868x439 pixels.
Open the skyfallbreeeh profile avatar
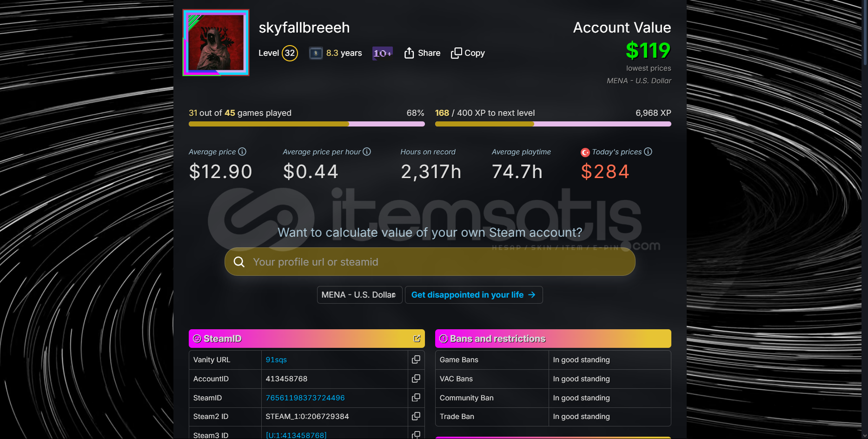click(216, 43)
